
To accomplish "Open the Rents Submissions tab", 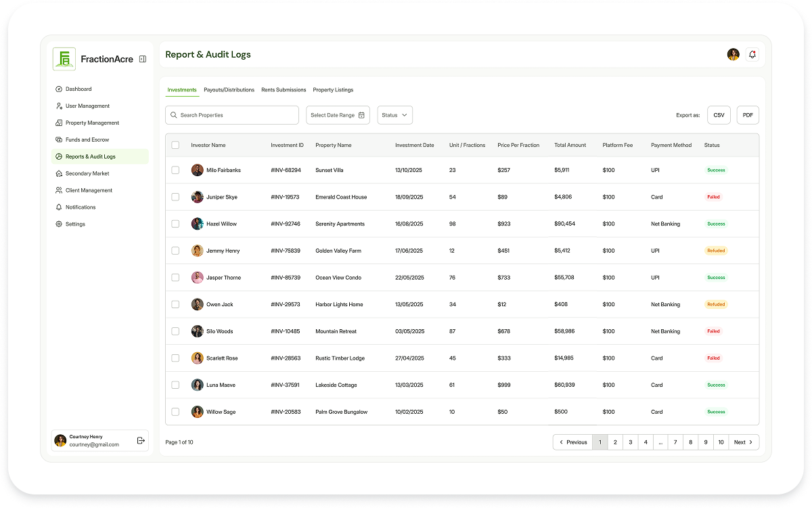I will click(x=284, y=89).
